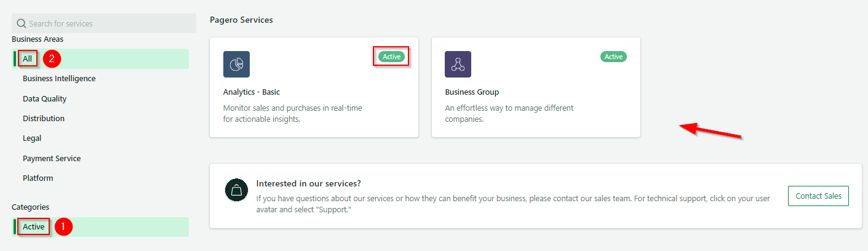868x251 pixels.
Task: Click the search magnifier icon
Action: [x=22, y=23]
